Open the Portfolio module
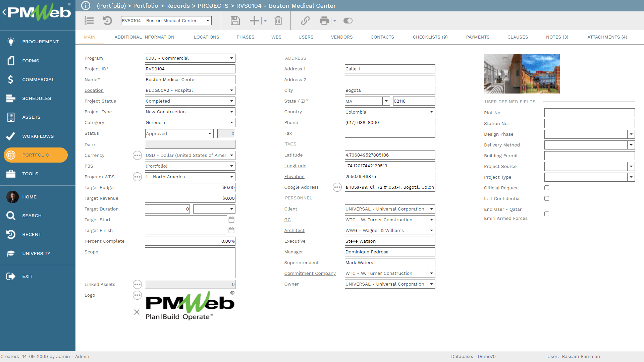644x362 pixels. [x=36, y=155]
